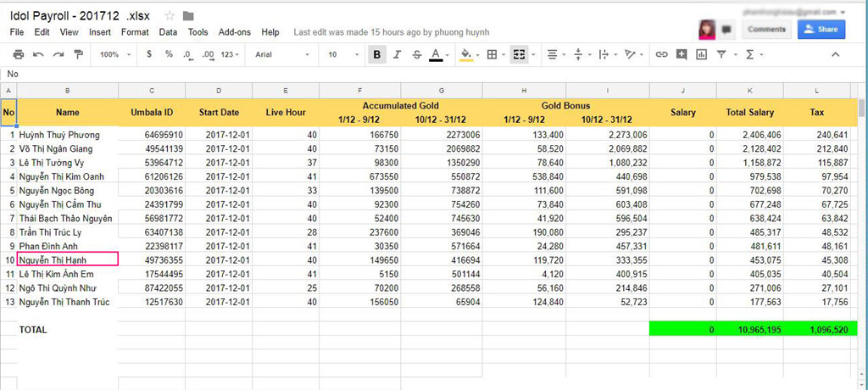Toggle bold formatting
868x390 pixels.
[x=376, y=54]
